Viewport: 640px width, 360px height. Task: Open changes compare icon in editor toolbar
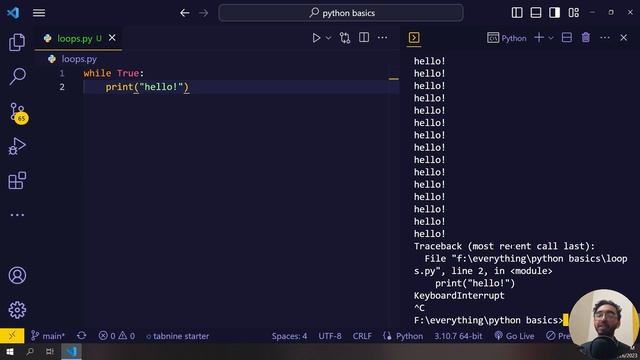coord(345,38)
